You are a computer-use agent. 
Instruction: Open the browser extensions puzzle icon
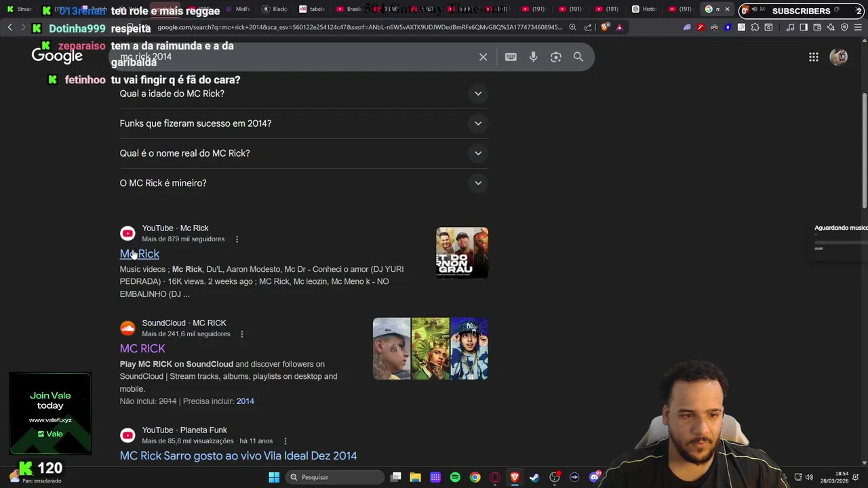(755, 27)
